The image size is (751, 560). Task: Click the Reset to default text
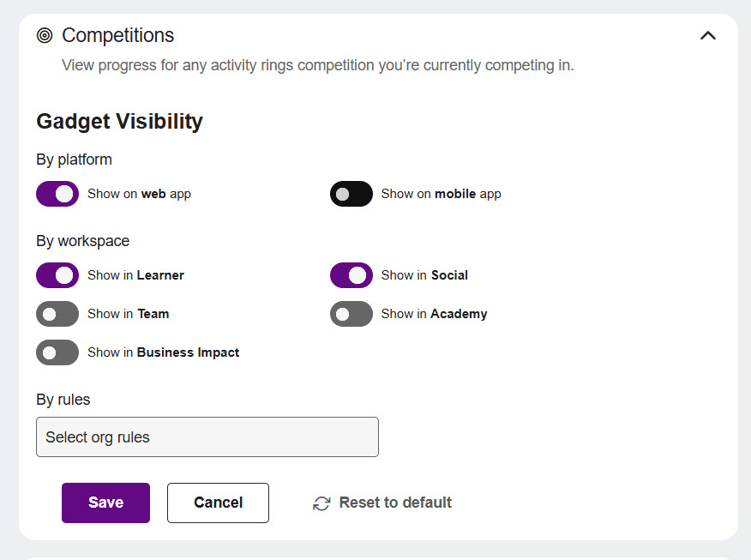click(x=395, y=503)
